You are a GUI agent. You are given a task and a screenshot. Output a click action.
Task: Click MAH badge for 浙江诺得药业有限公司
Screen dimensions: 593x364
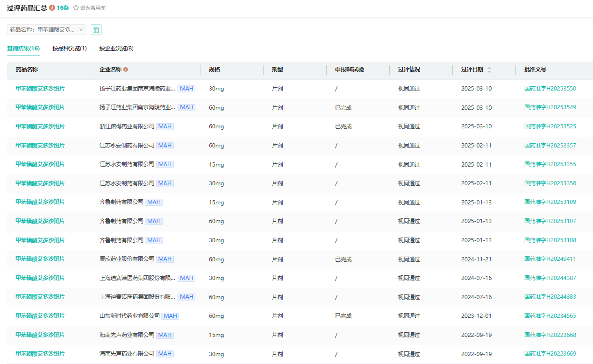click(x=165, y=126)
